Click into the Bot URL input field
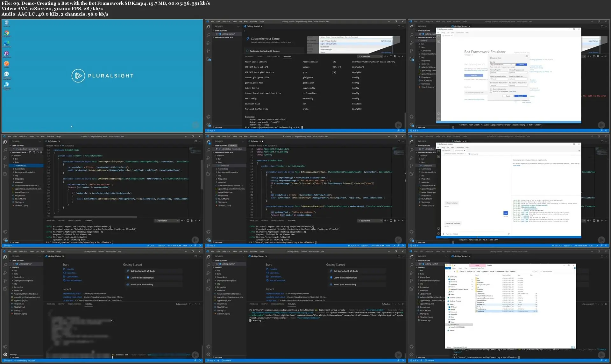 (x=502, y=65)
